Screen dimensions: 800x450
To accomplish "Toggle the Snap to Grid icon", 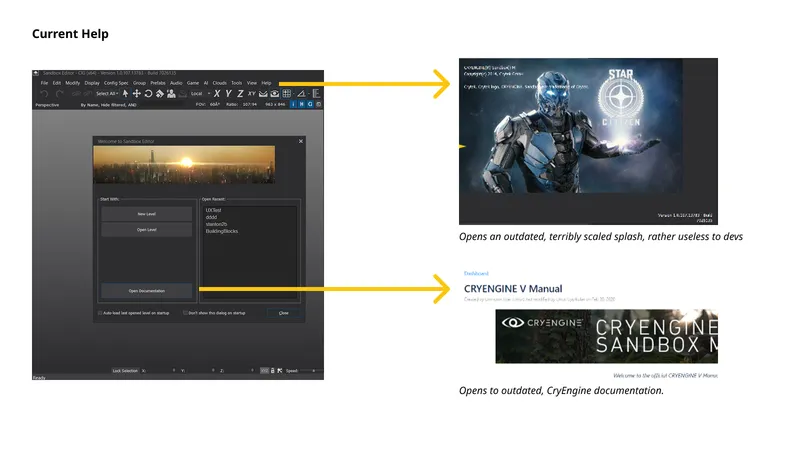I will 287,93.
